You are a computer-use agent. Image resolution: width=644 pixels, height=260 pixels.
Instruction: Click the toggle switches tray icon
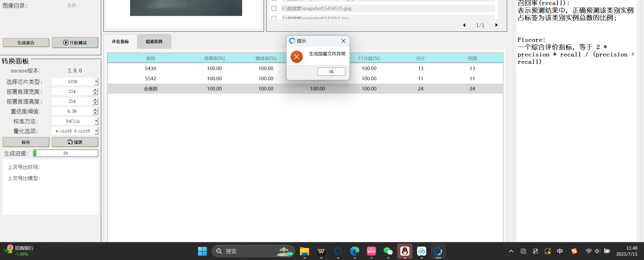tap(535, 251)
